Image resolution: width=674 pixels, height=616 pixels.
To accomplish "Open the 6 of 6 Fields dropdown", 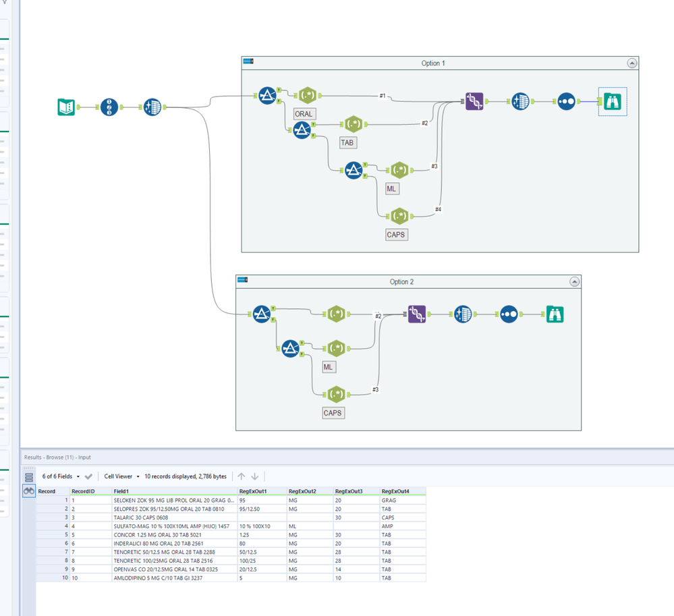I will (x=61, y=476).
